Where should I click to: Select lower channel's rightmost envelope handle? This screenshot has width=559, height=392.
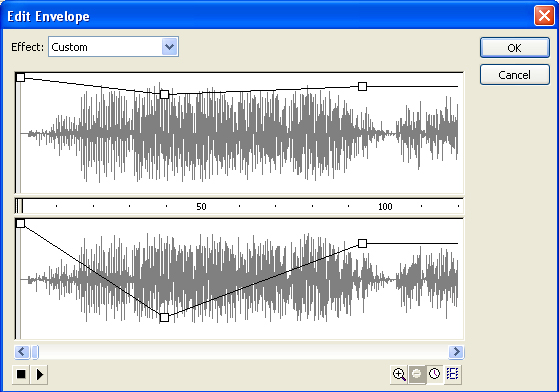point(362,243)
